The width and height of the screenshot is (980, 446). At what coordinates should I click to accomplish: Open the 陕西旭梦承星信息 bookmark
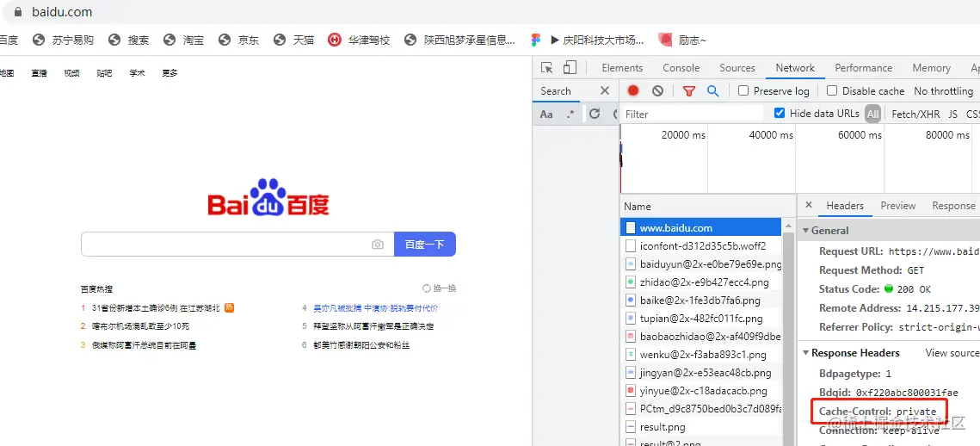tap(459, 40)
